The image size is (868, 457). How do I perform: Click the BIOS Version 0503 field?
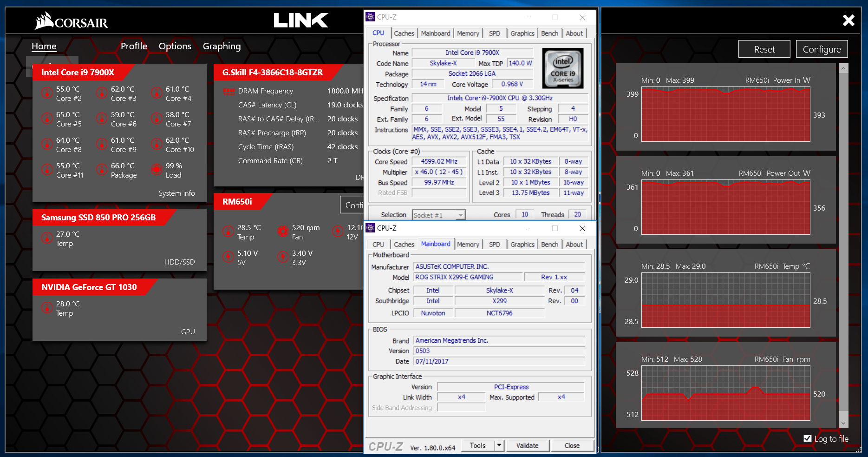coord(499,351)
